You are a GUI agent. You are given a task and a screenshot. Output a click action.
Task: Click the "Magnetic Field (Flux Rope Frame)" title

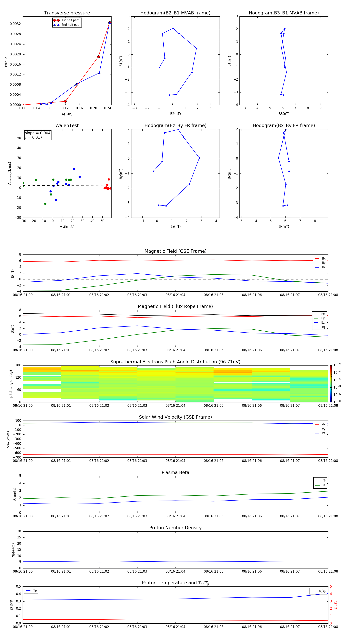tap(175, 307)
